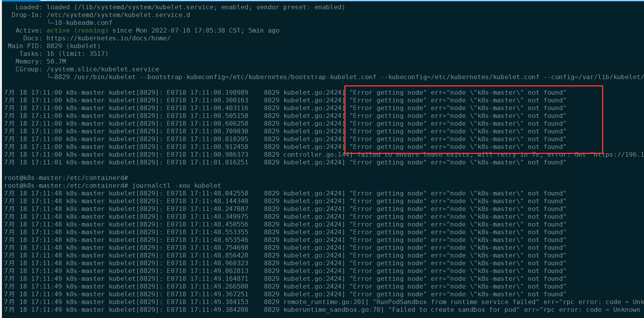Select 'Failed to create sandbox for pod' message
Viewport: 644px width, 318px height.
pos(454,309)
